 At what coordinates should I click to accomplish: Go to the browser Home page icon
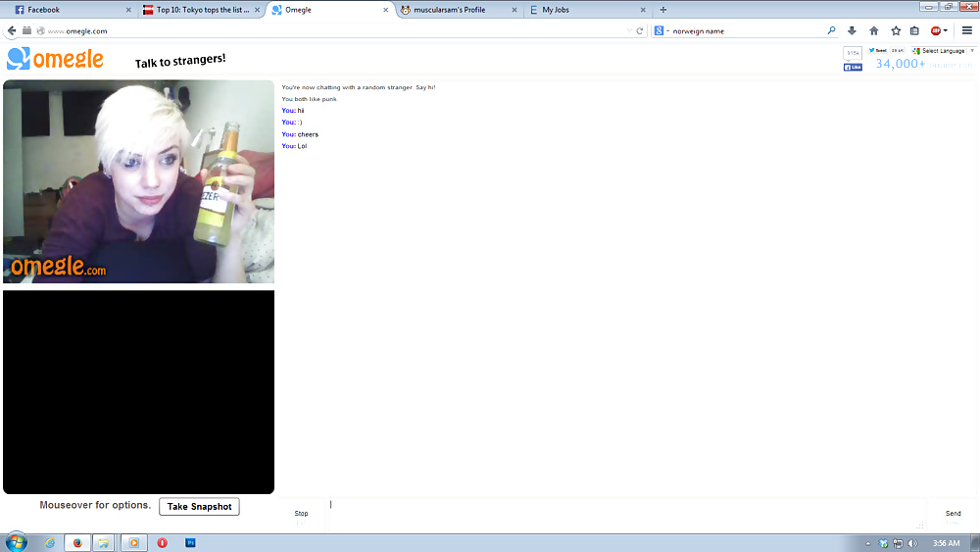(874, 30)
